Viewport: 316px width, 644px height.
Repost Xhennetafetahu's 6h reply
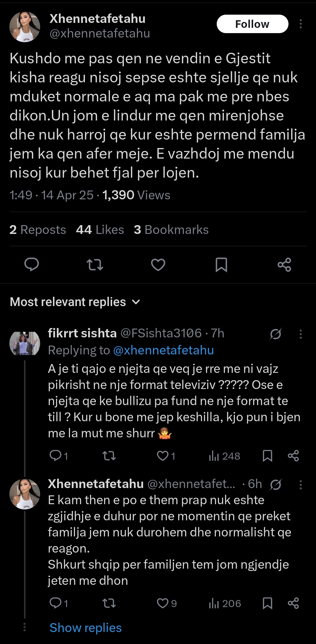coord(109,603)
